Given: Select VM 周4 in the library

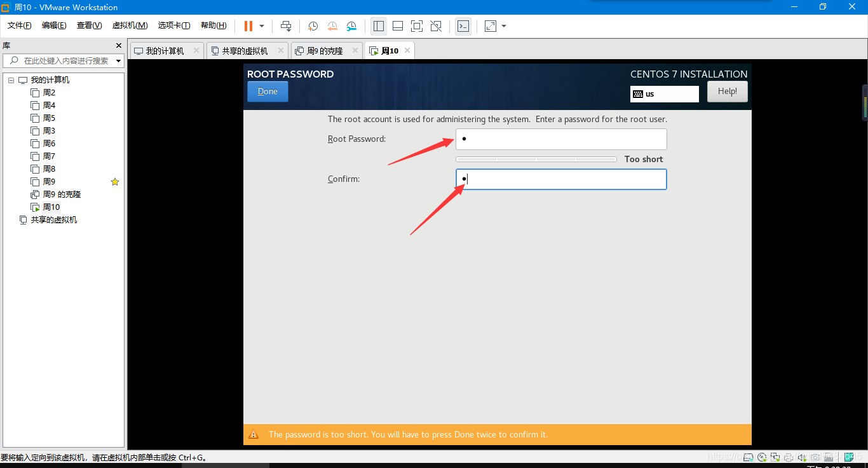Looking at the screenshot, I should pyautogui.click(x=49, y=106).
